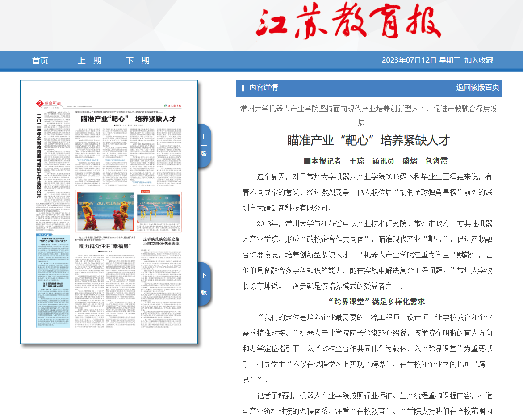Open the 下一期 next issue
This screenshot has width=523, height=420.
[137, 61]
